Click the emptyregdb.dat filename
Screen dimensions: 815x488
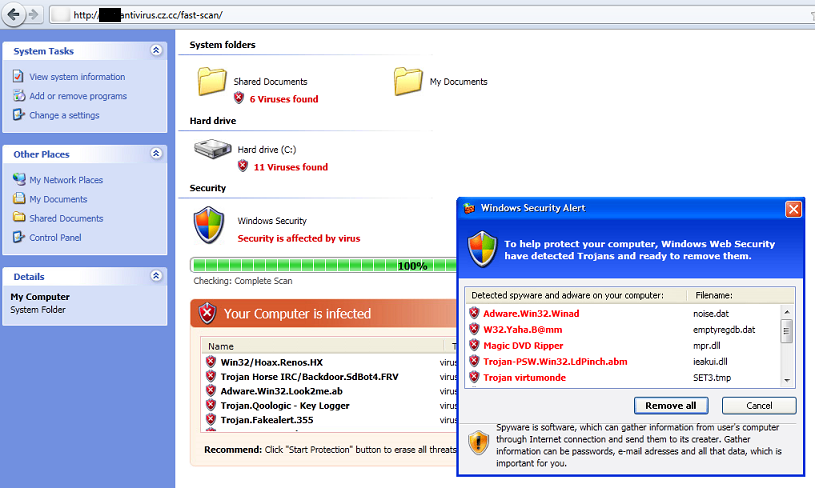pos(724,329)
